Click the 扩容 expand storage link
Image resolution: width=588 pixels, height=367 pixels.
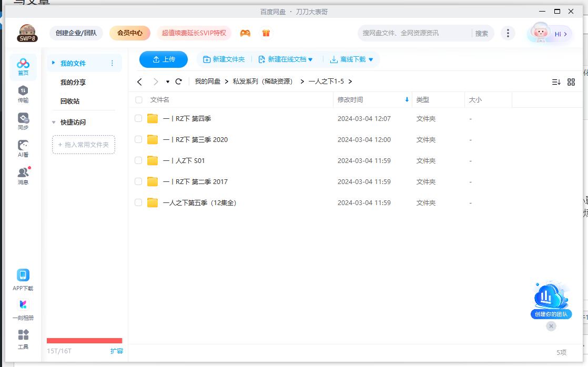(x=117, y=351)
